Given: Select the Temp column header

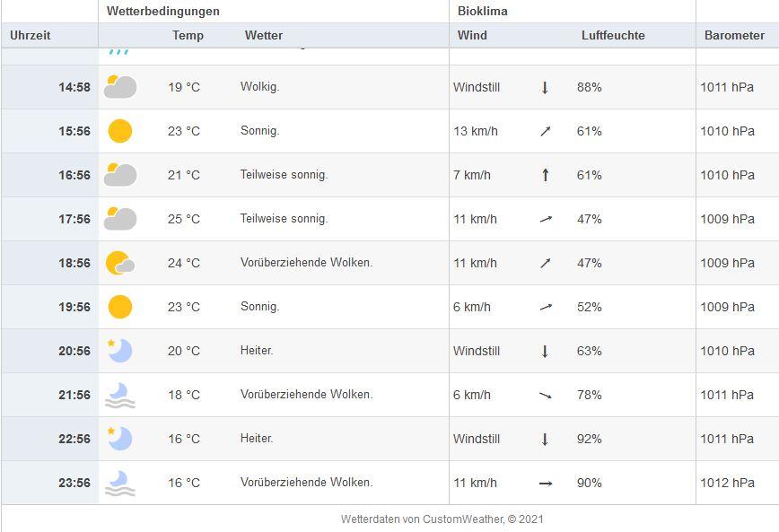Looking at the screenshot, I should pos(188,35).
